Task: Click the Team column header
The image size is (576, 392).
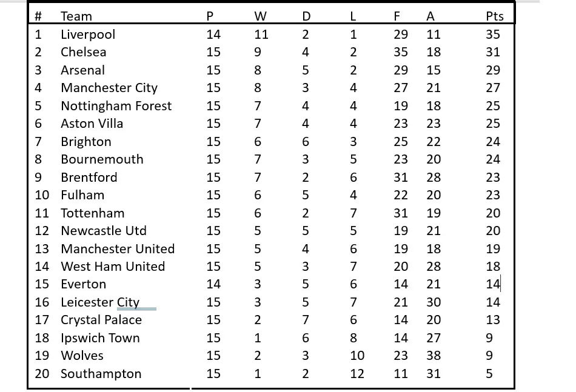Action: 76,16
